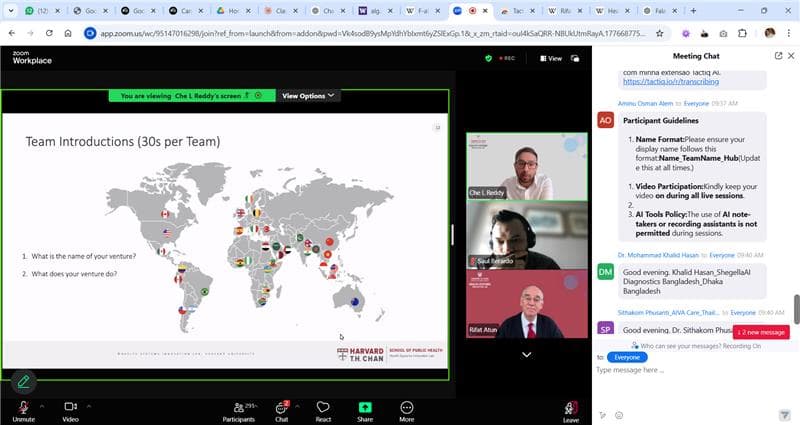Screen dimensions: 800x425
Task: Bookmark this page with the star
Action: (660, 33)
